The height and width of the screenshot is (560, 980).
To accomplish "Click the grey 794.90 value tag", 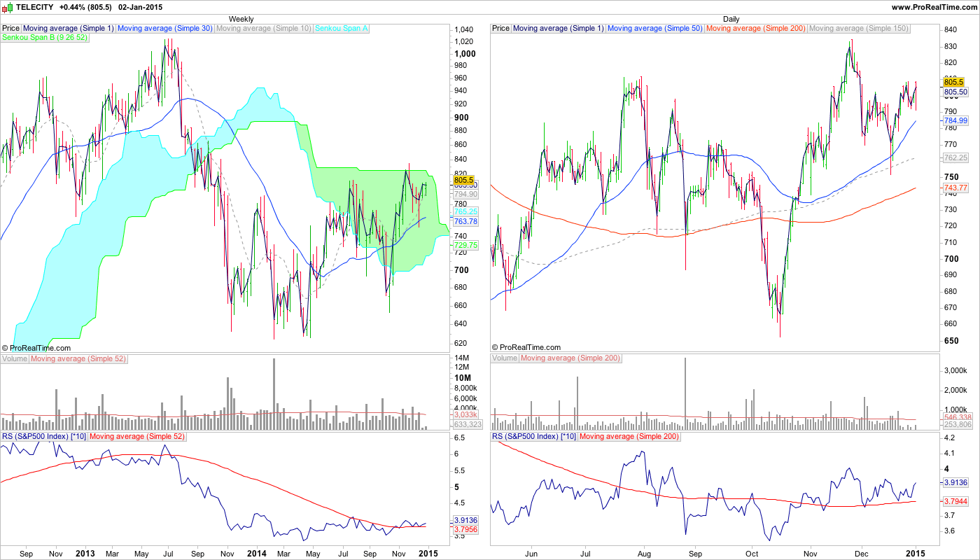I will pos(466,194).
